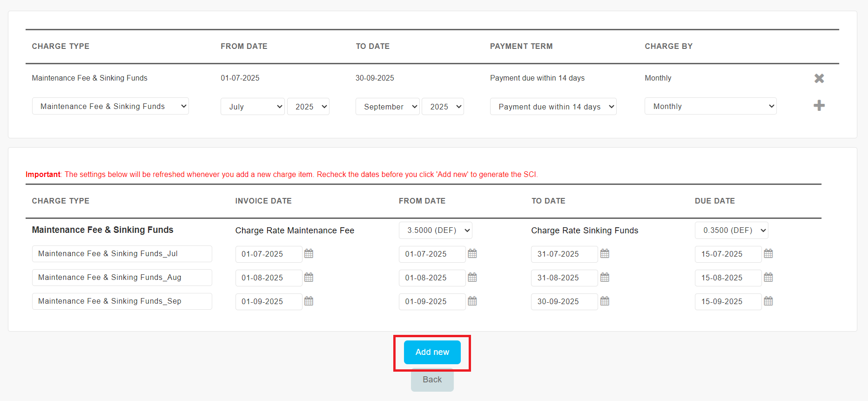The height and width of the screenshot is (401, 868).
Task: Open calendar for Jul due date
Action: pos(768,253)
